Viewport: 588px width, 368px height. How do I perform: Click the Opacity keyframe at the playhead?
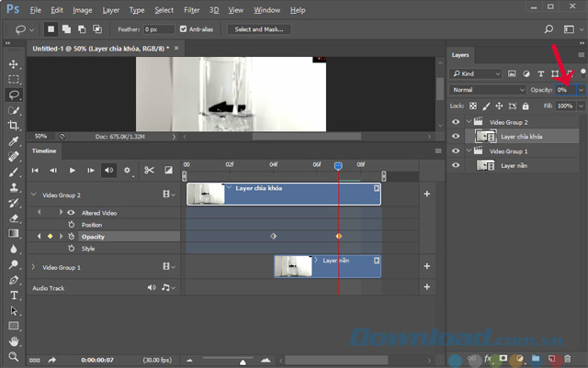coord(338,236)
